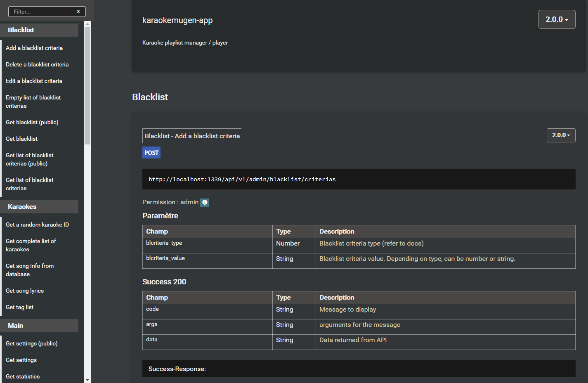Open 'Get settings (public)' sidebar link
The height and width of the screenshot is (383, 588).
(32, 343)
